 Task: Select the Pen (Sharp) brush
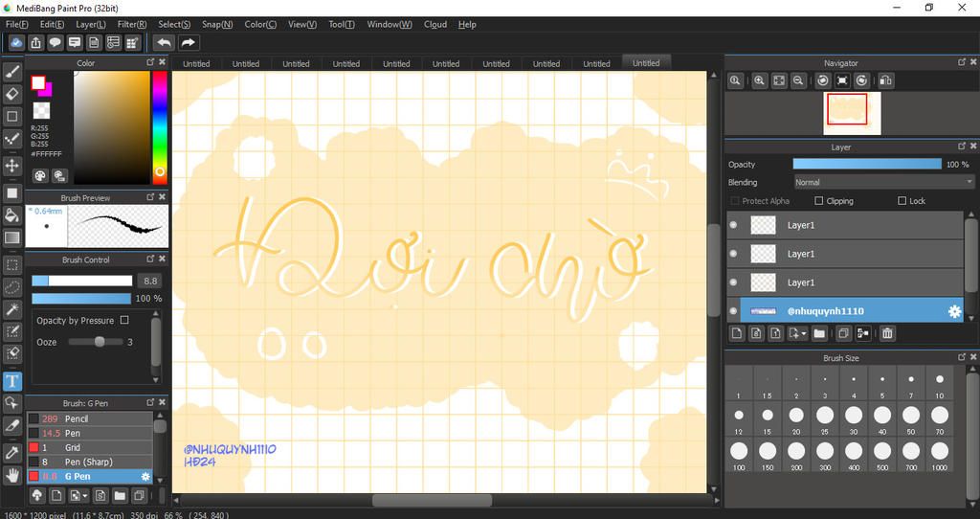click(89, 462)
